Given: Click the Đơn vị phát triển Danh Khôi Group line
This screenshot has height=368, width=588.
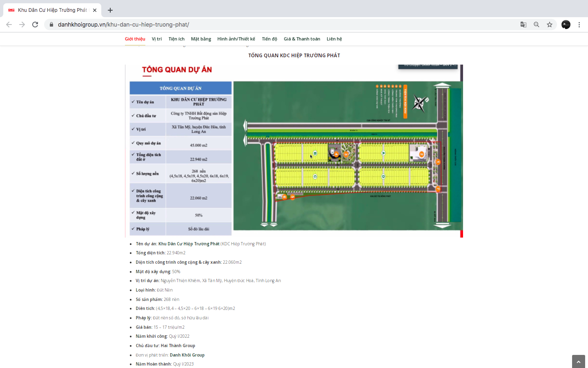Looking at the screenshot, I should click(170, 355).
